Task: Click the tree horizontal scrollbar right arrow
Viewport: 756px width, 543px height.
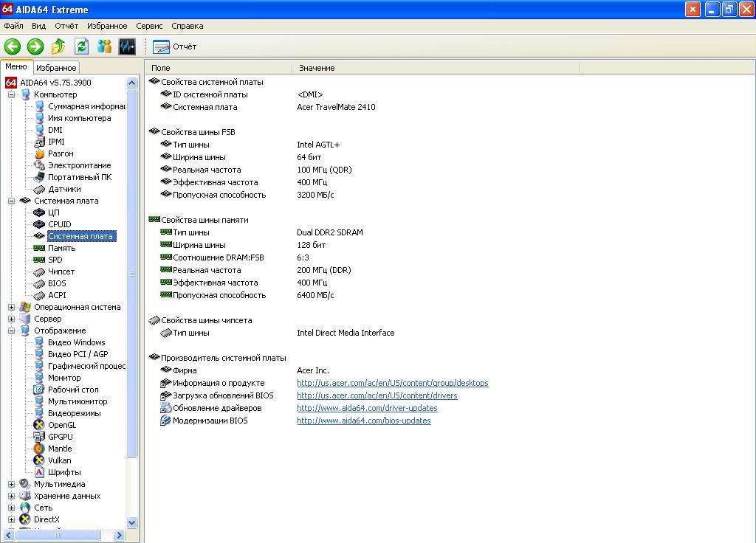Action: coord(119,535)
